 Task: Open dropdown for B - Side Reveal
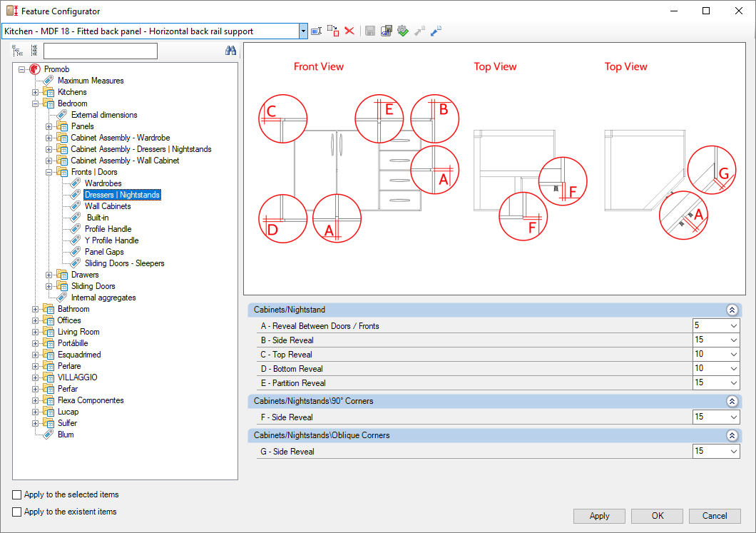tap(733, 340)
